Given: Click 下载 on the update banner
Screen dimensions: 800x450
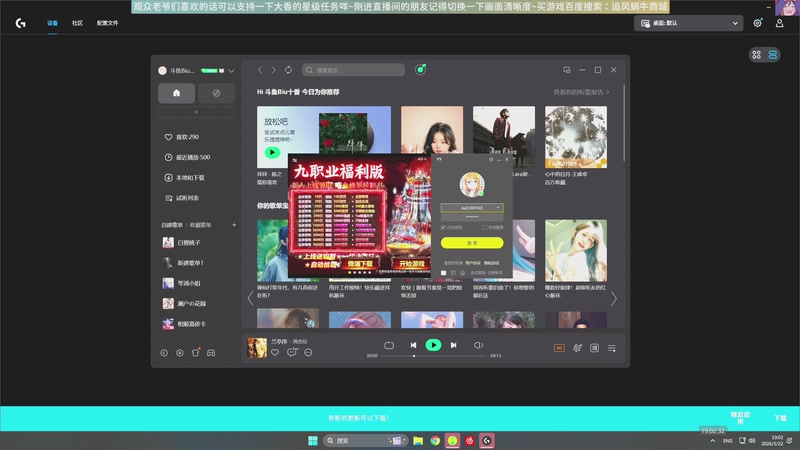Looking at the screenshot, I should pyautogui.click(x=780, y=418).
